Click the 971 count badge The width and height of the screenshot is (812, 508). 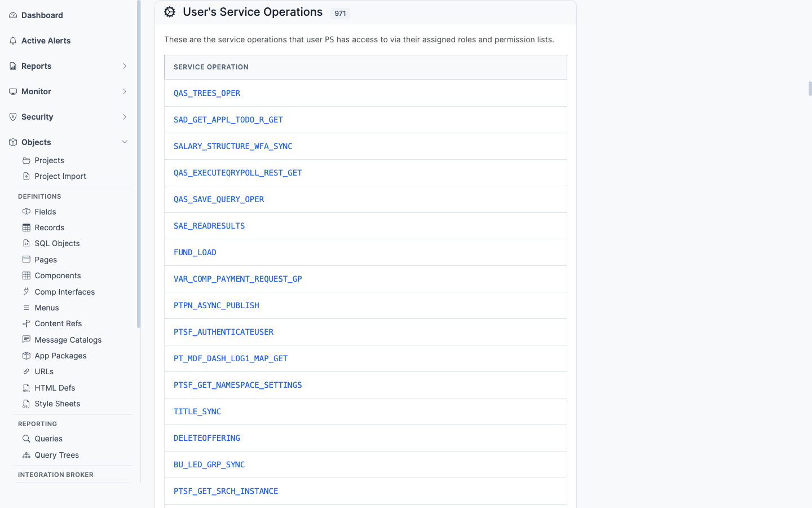click(x=340, y=14)
